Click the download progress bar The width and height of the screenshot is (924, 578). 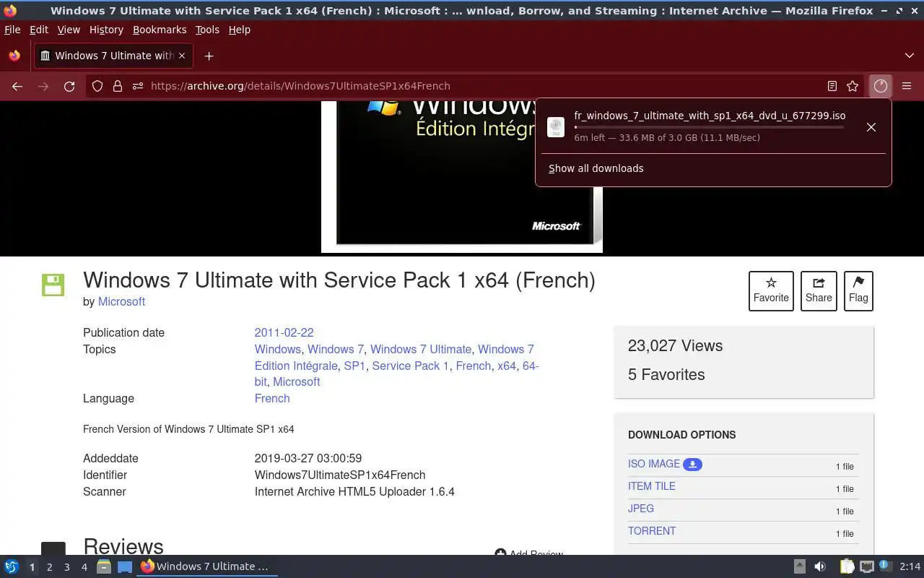[709, 127]
